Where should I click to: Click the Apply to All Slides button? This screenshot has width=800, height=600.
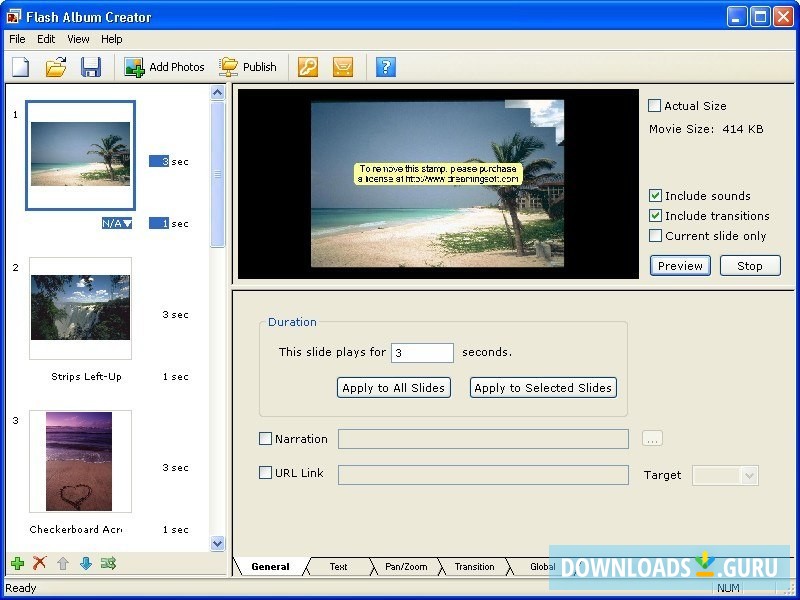tap(393, 387)
